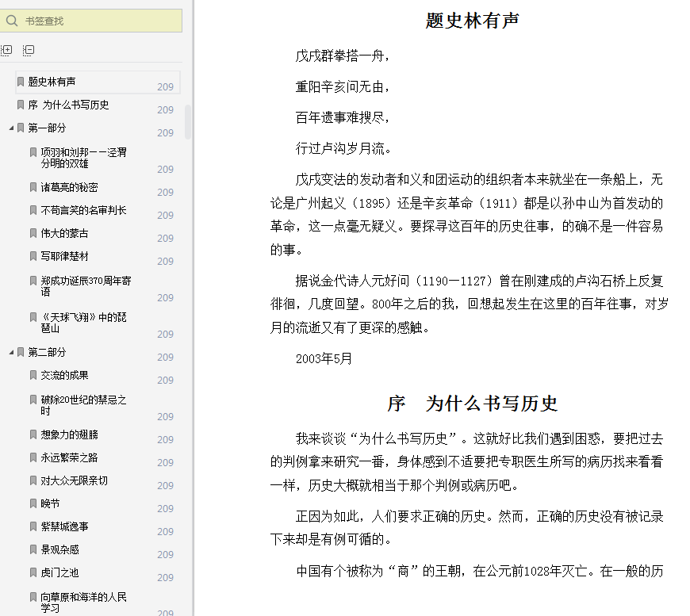Click bookmark icon beside 破除20世纪的禁忌之时
The image size is (690, 616).
(33, 400)
